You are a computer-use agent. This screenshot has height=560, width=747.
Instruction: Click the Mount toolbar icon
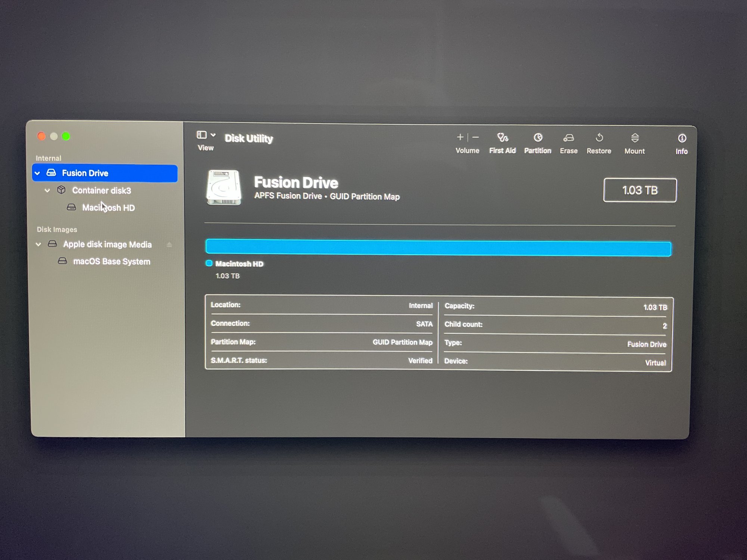click(635, 139)
